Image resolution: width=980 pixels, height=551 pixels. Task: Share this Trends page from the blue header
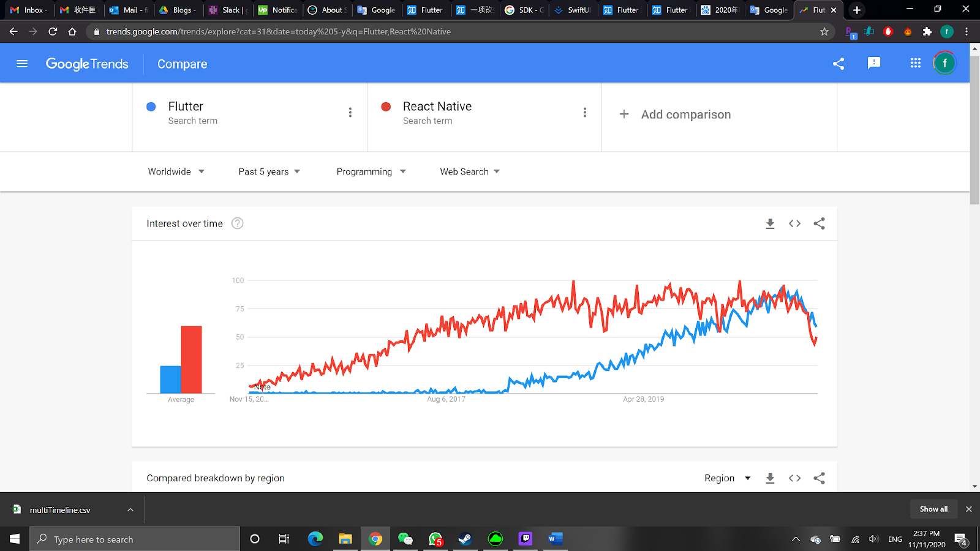[x=839, y=64]
